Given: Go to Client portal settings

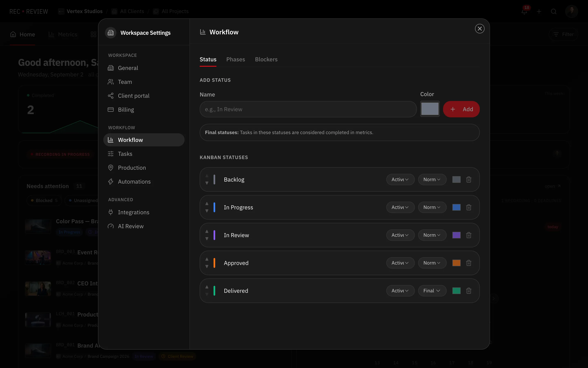Looking at the screenshot, I should point(144,96).
